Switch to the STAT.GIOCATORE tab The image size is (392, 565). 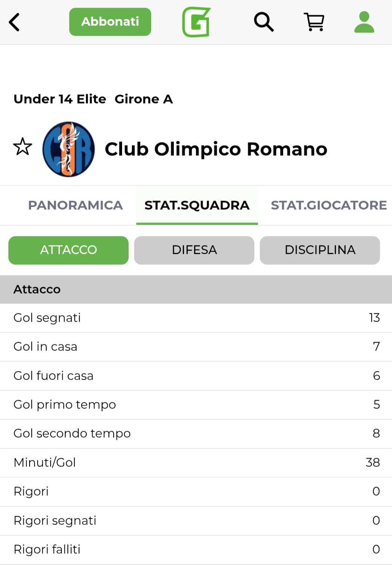point(329,205)
